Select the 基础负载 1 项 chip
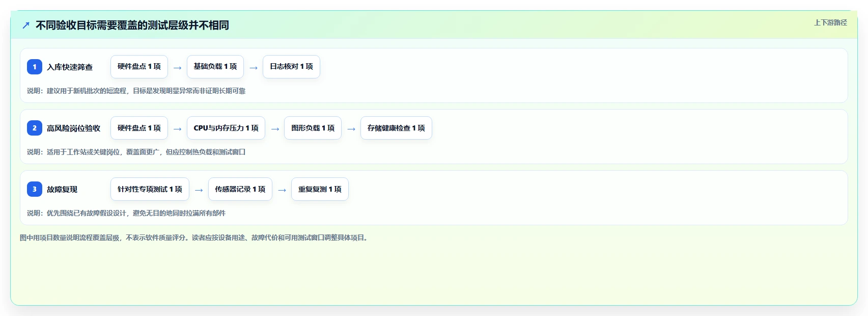Screen dimensions: 868x316 [x=215, y=67]
